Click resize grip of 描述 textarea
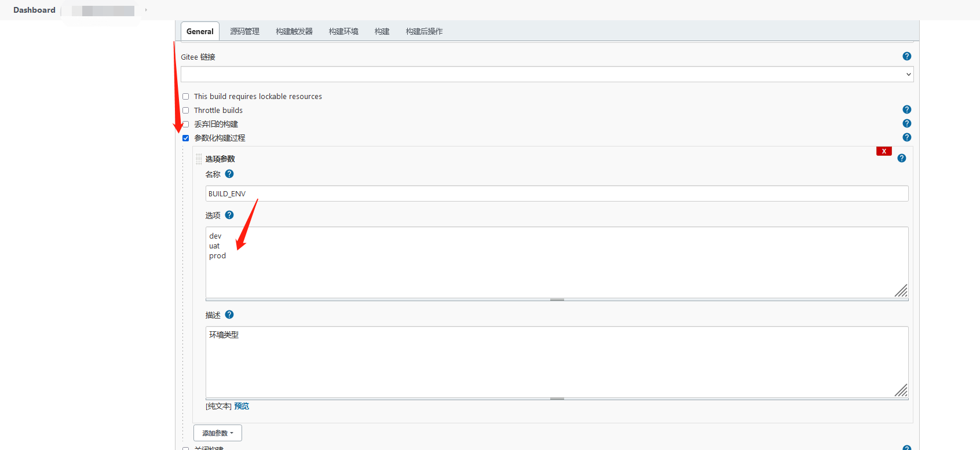 point(901,390)
